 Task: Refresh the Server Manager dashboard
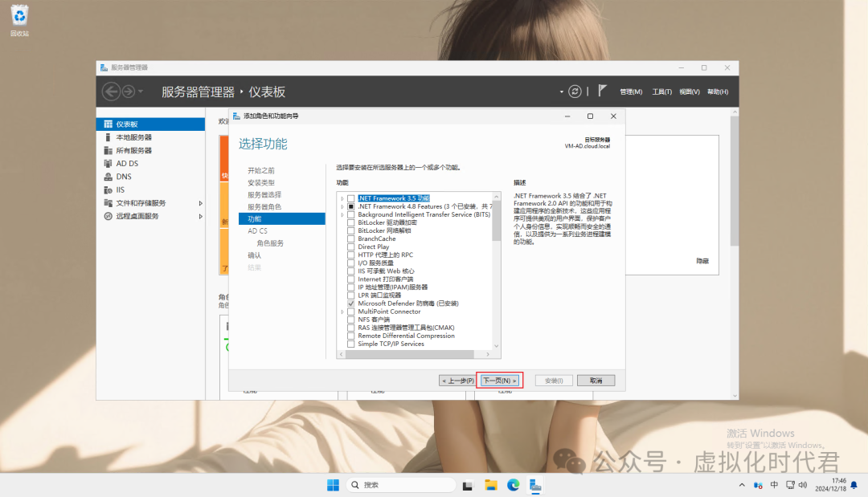pyautogui.click(x=575, y=92)
